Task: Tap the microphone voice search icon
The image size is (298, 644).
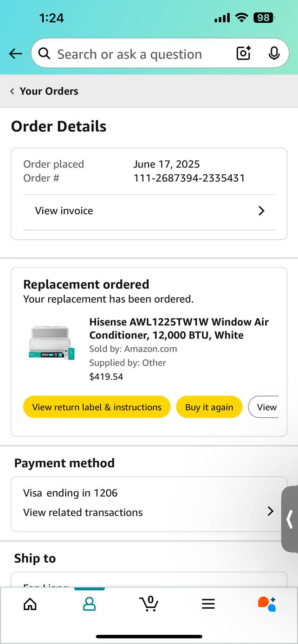Action: click(x=274, y=53)
